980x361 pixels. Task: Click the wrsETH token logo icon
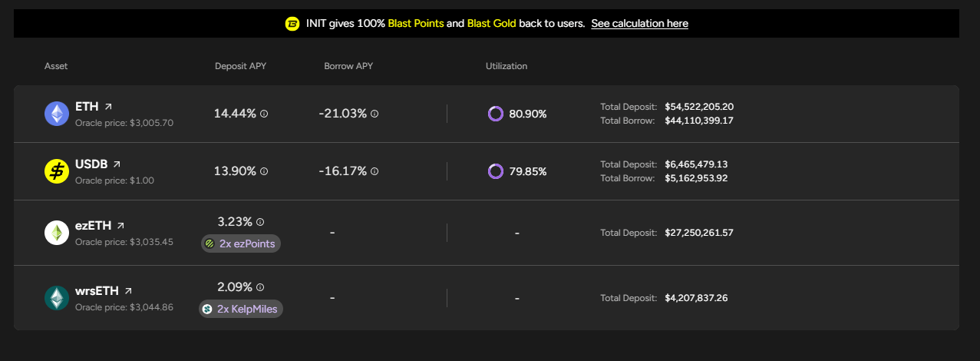(57, 298)
